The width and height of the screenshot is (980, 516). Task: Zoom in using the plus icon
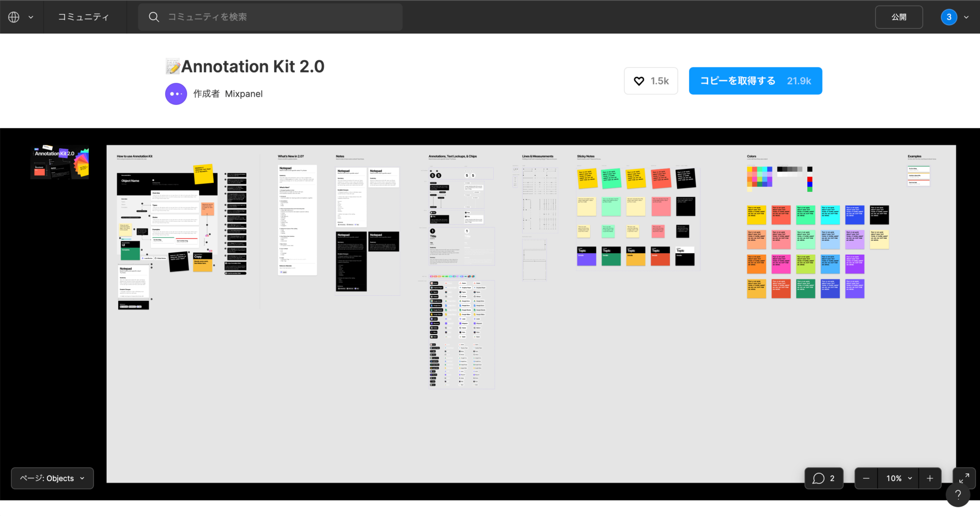click(x=930, y=478)
